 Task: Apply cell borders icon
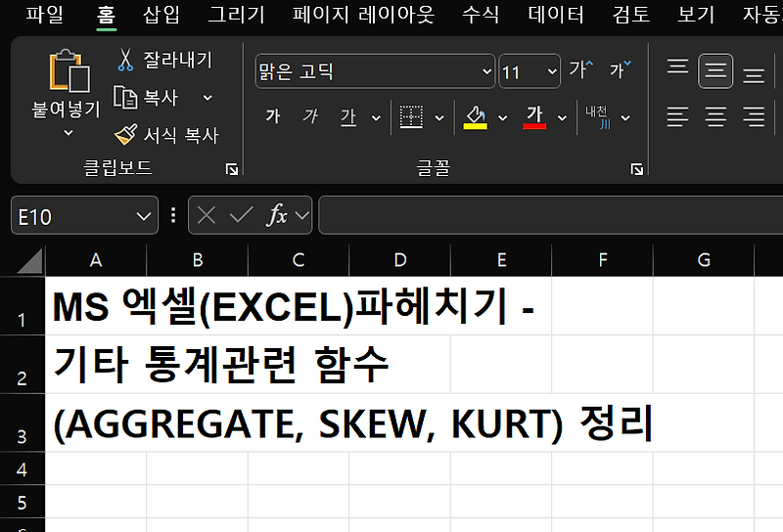point(411,117)
